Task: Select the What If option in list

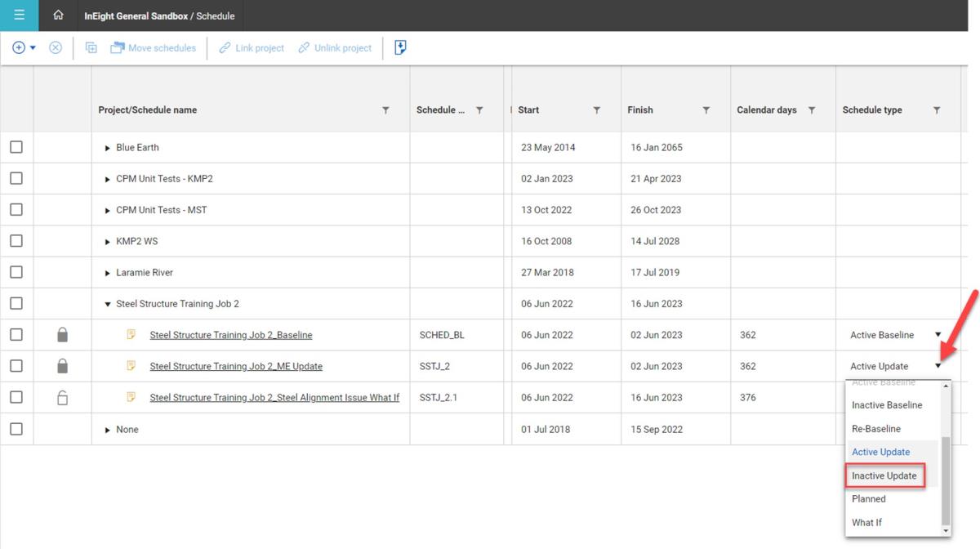Action: 866,523
